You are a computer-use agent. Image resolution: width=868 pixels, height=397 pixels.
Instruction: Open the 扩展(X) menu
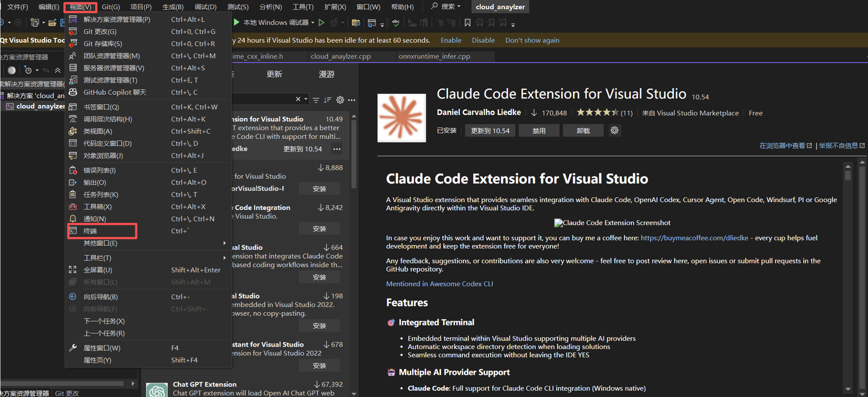pyautogui.click(x=335, y=7)
